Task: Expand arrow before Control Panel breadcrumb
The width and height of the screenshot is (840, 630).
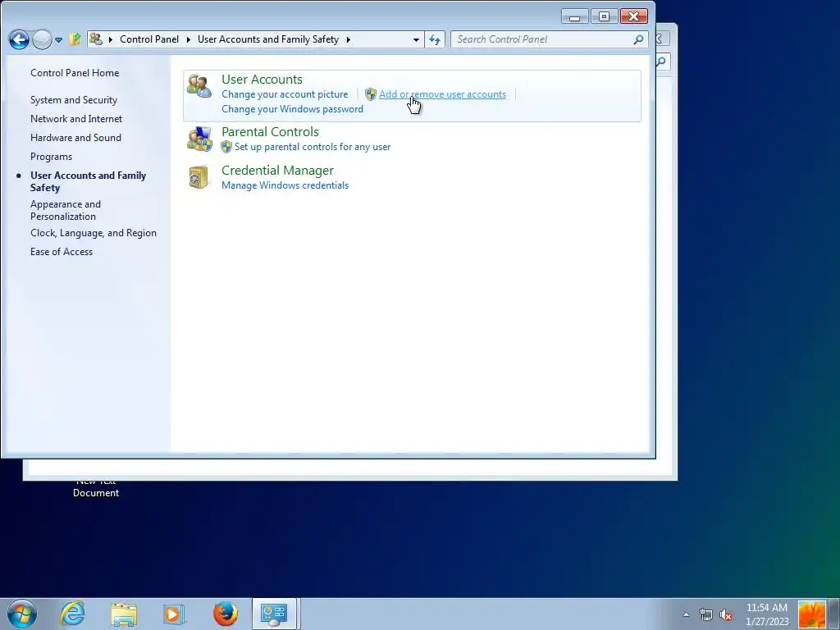Action: [x=111, y=39]
